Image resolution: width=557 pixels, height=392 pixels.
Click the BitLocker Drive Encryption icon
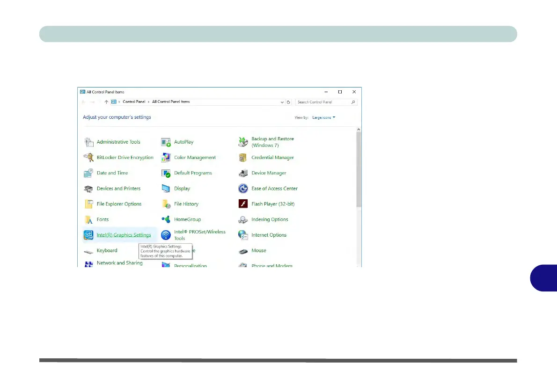pyautogui.click(x=88, y=158)
